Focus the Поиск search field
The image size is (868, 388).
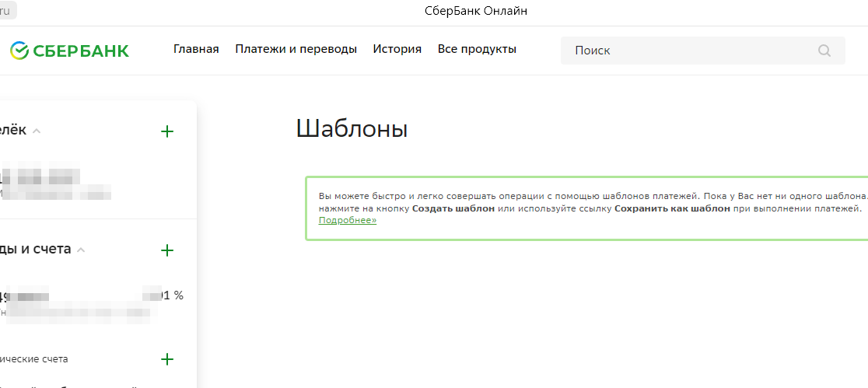pyautogui.click(x=692, y=51)
